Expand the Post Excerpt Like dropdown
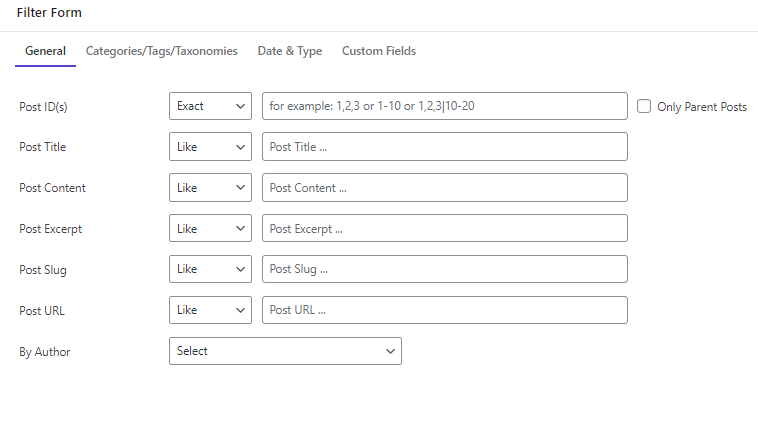 pos(210,228)
